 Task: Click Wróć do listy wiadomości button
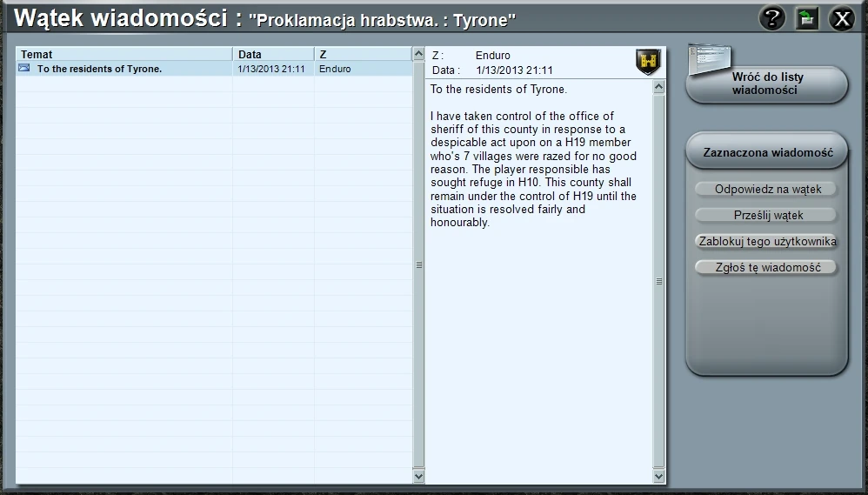[x=767, y=84]
